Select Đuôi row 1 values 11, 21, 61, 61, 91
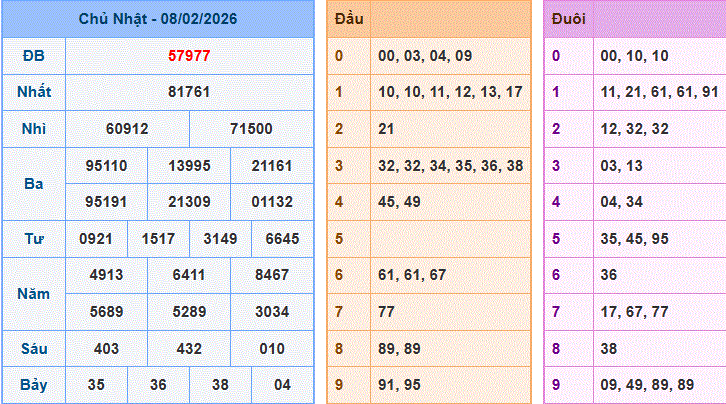726x404 pixels. click(x=660, y=92)
